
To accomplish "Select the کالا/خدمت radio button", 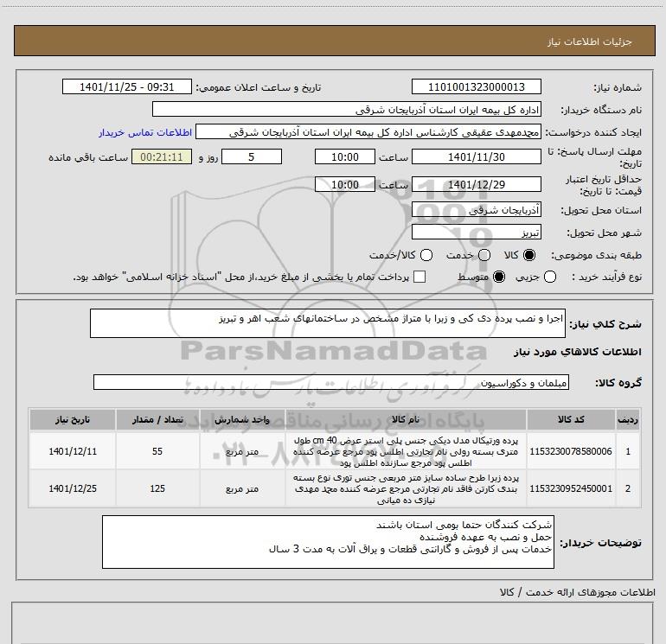I will [x=426, y=255].
